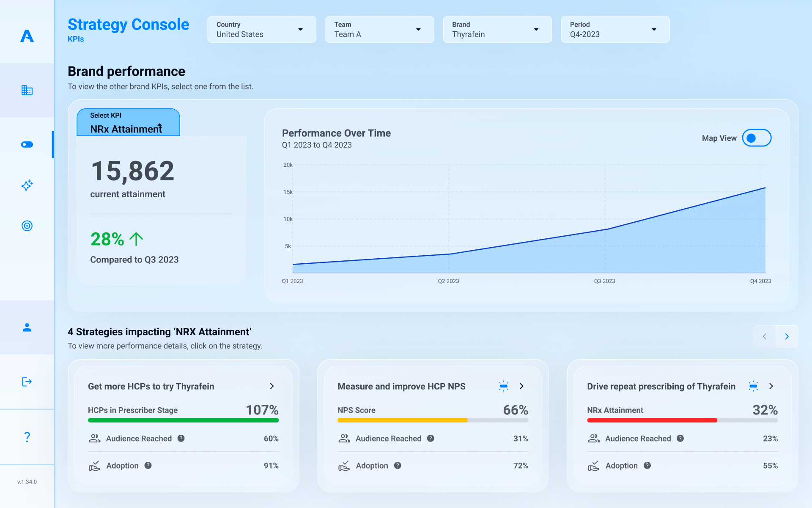Go to previous strategies page arrow
The image size is (812, 508).
pos(765,337)
